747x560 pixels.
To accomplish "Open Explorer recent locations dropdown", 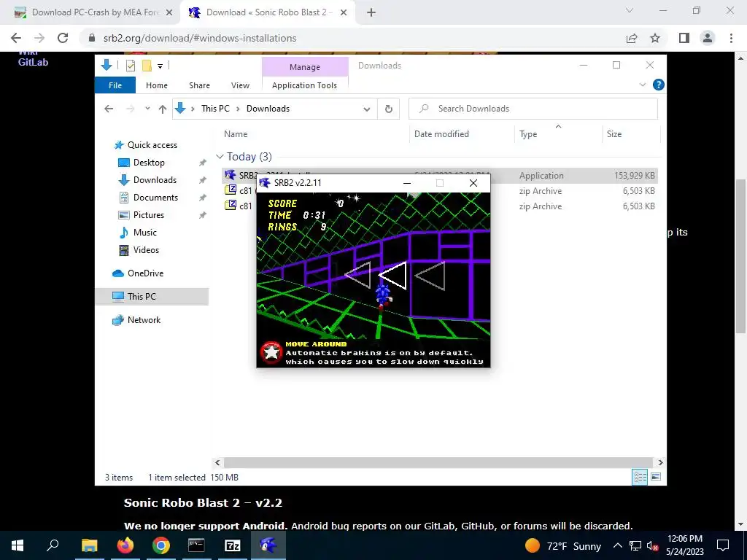I will (147, 109).
